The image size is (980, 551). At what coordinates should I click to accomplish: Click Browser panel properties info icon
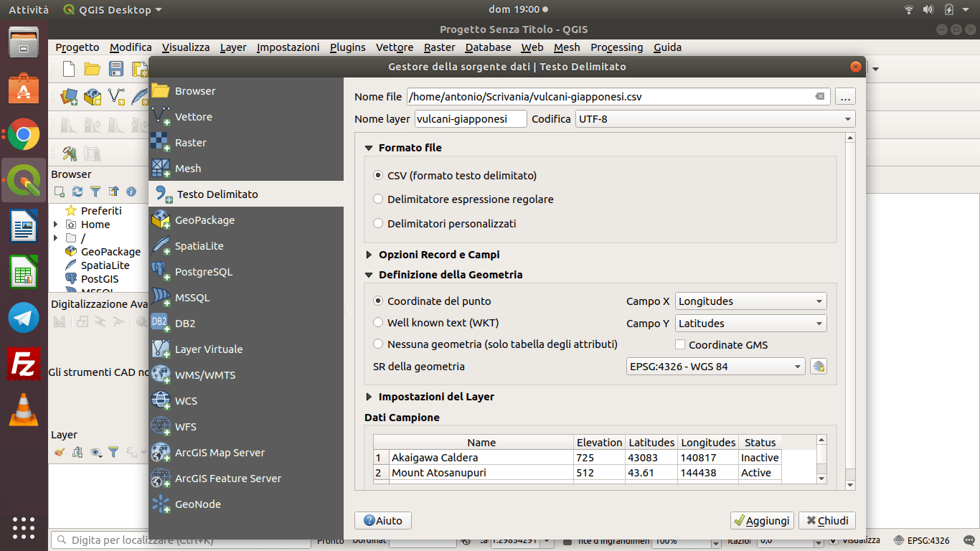(x=131, y=192)
